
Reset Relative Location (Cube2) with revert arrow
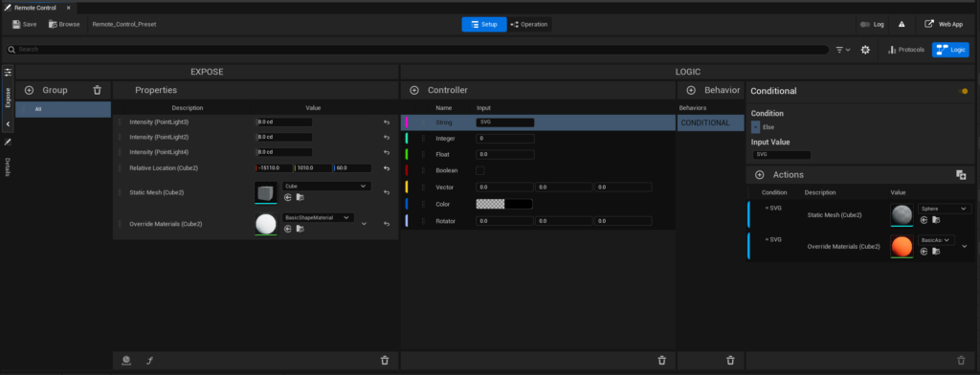point(387,168)
